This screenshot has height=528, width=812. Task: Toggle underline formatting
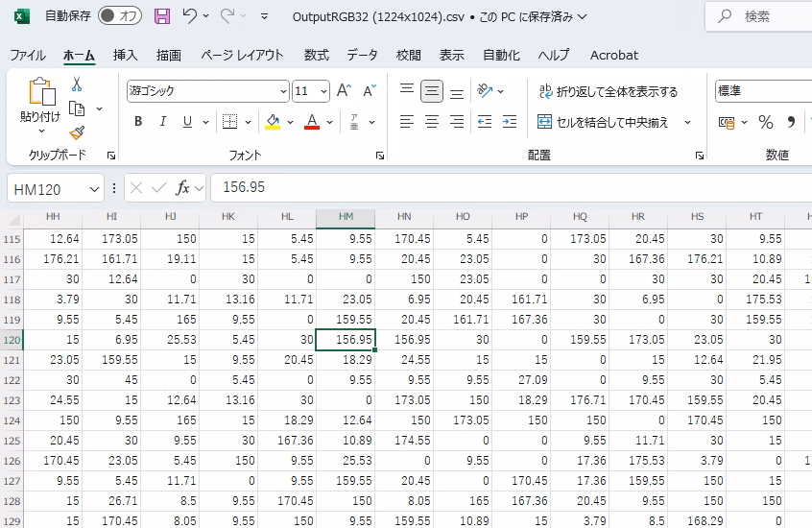pyautogui.click(x=187, y=121)
